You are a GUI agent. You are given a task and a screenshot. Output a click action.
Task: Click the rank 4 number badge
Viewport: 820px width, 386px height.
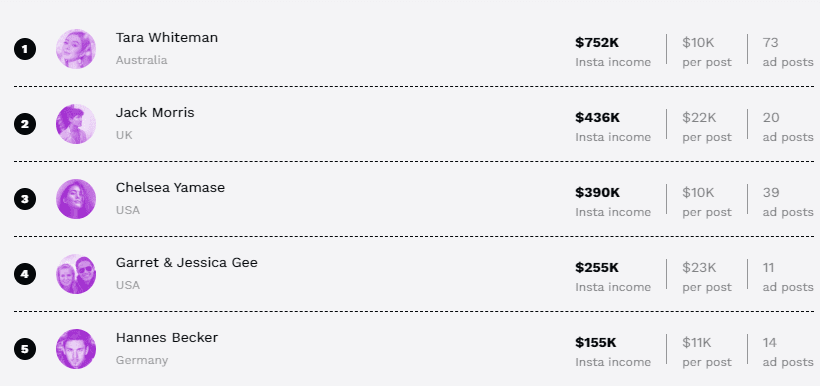tap(25, 274)
